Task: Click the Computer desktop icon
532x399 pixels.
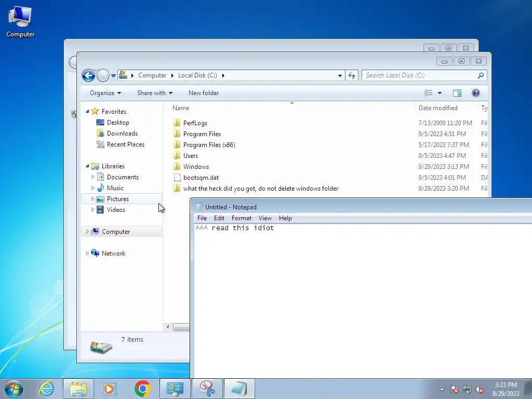Action: tap(20, 22)
